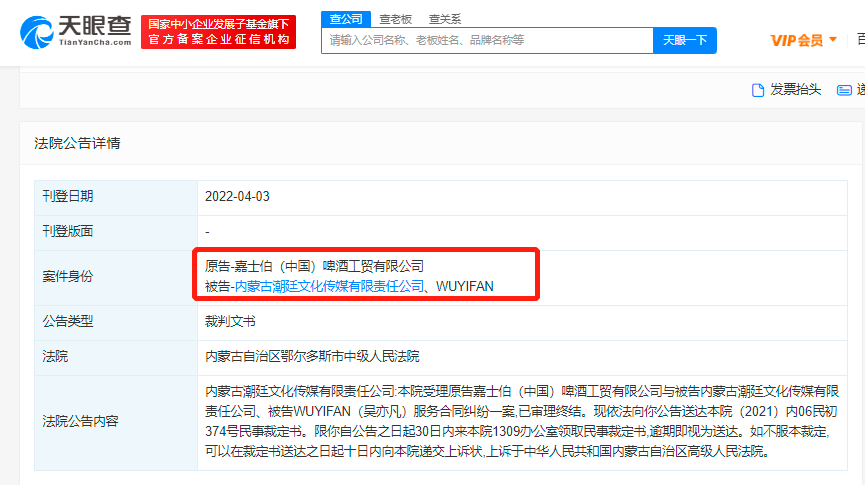Image resolution: width=865 pixels, height=485 pixels.
Task: Click the court name 内蒙古自治区鄂尔多斯市中级人民法院
Action: (312, 356)
